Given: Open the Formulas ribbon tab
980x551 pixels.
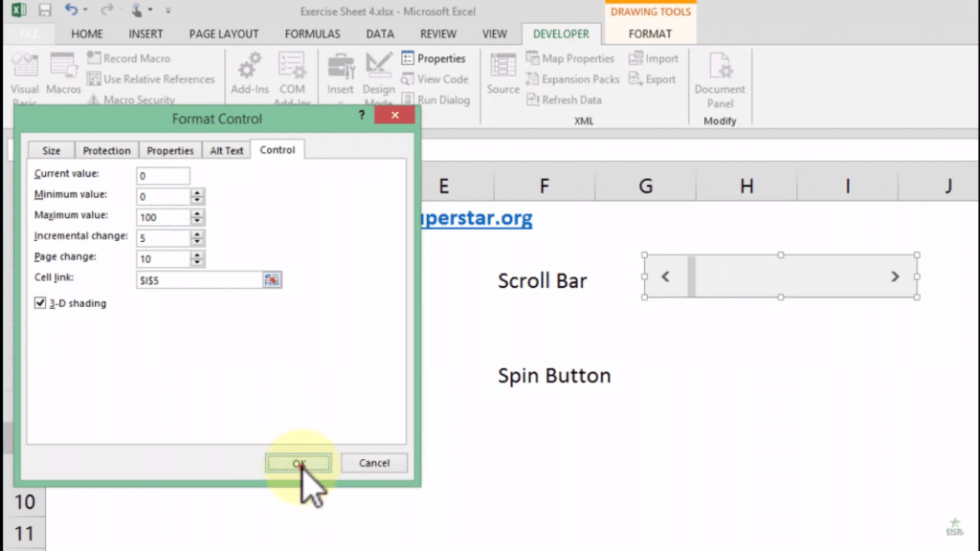Looking at the screenshot, I should (312, 33).
